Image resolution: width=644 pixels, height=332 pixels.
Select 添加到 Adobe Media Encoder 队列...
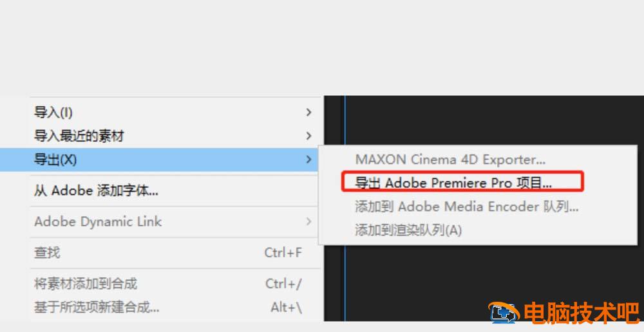tap(466, 207)
